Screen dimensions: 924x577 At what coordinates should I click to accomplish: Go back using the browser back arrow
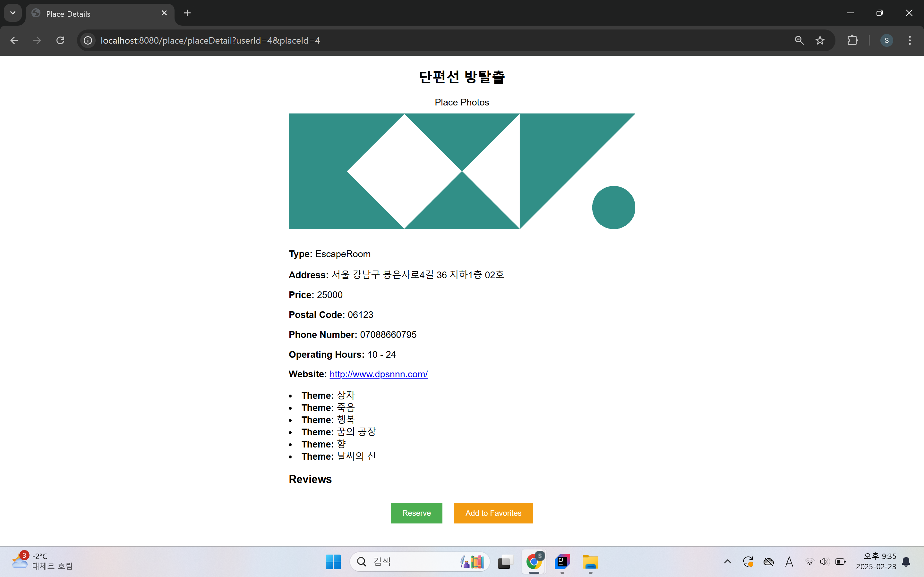14,40
